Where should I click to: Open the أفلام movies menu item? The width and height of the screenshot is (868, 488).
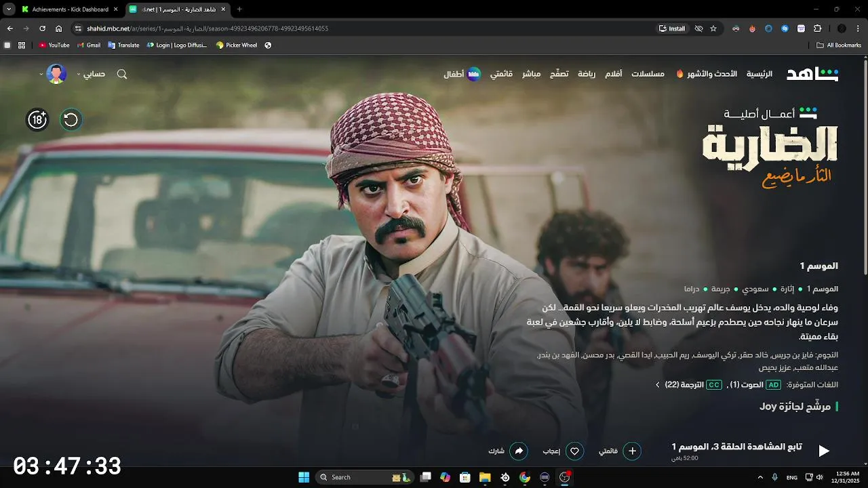614,74
